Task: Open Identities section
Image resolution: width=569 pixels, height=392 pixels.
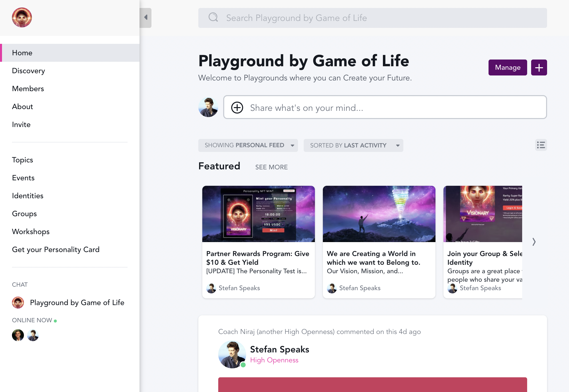Action: coord(70,196)
